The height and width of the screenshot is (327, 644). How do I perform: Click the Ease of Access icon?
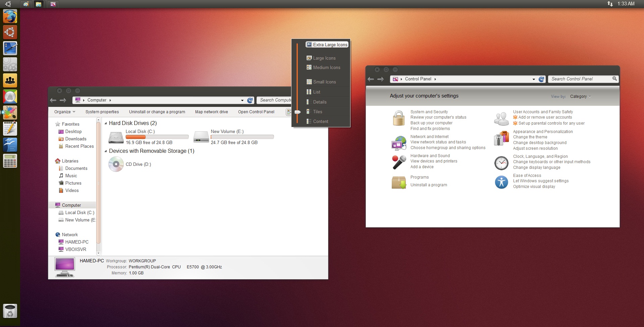(501, 182)
